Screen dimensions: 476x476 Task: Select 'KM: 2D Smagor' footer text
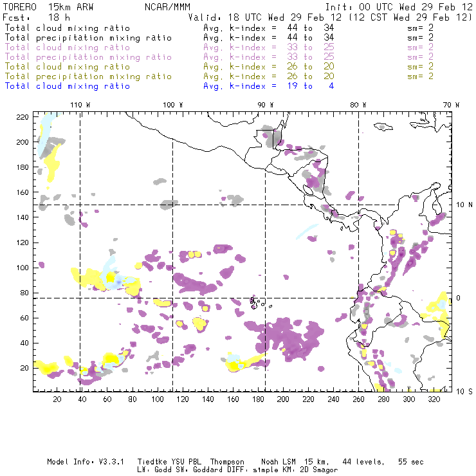tap(310, 470)
